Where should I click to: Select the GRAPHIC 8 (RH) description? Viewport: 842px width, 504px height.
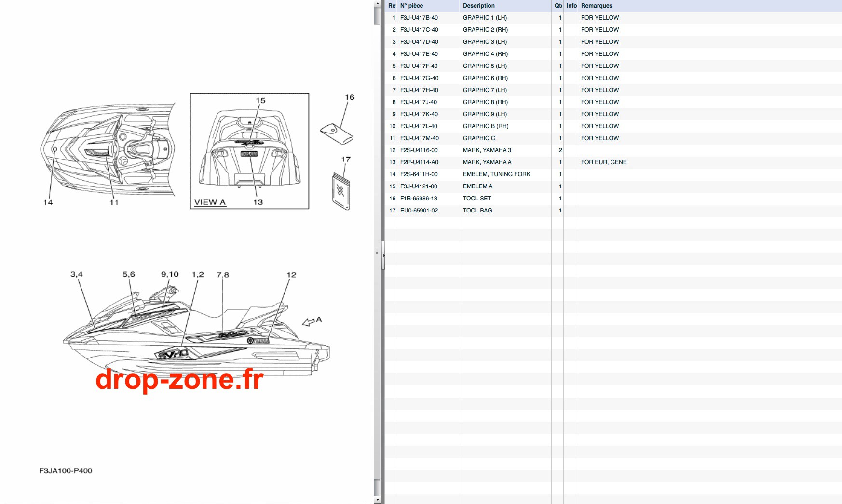point(485,102)
